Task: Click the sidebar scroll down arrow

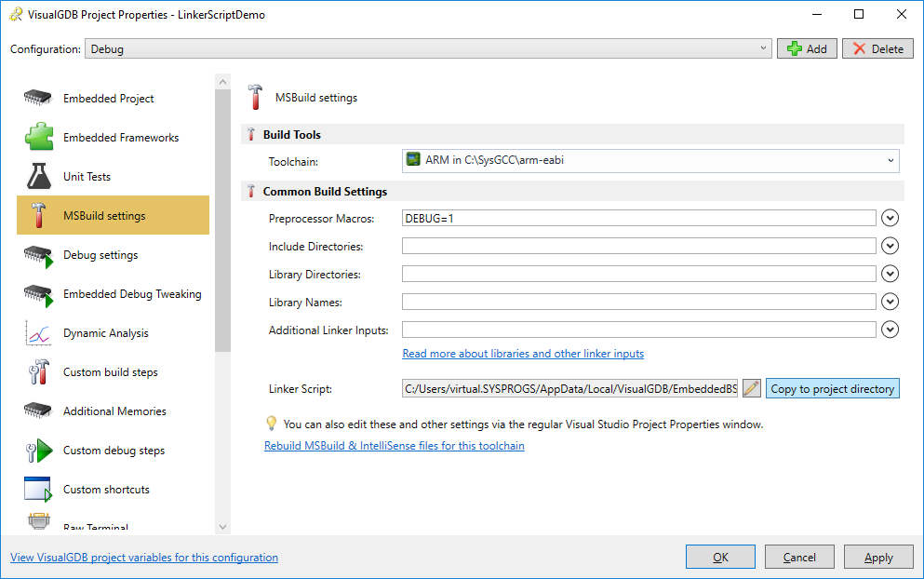Action: coord(222,527)
